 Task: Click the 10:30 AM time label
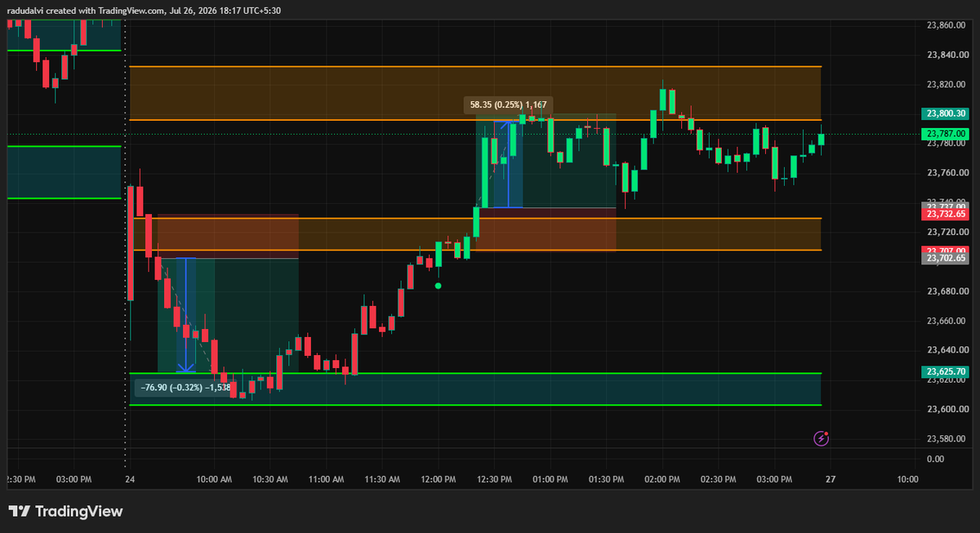tap(269, 479)
